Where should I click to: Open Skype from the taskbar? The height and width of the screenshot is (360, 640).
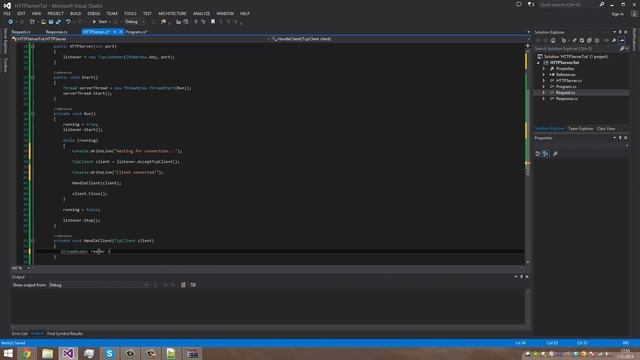pos(109,353)
